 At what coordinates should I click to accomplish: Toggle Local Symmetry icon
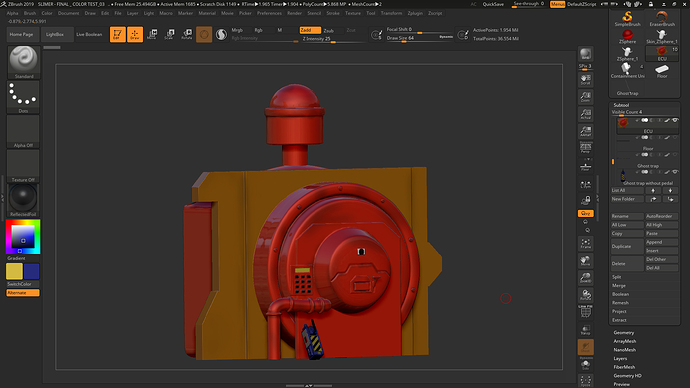[585, 185]
